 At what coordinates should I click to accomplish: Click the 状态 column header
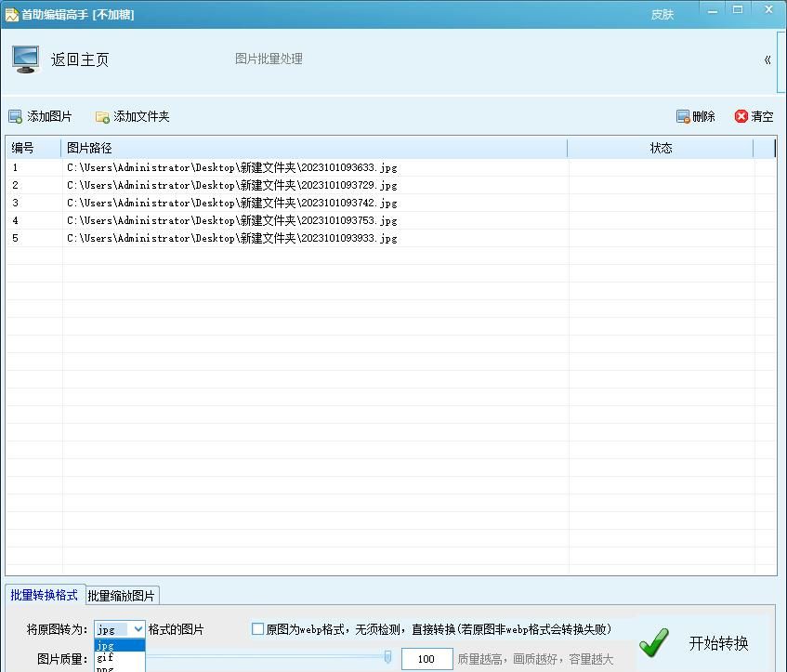(661, 148)
